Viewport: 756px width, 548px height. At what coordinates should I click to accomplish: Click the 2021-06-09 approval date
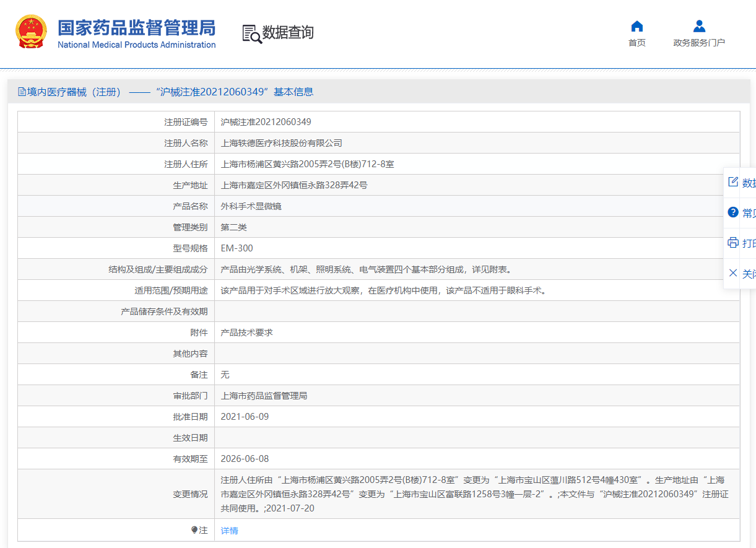(x=245, y=417)
